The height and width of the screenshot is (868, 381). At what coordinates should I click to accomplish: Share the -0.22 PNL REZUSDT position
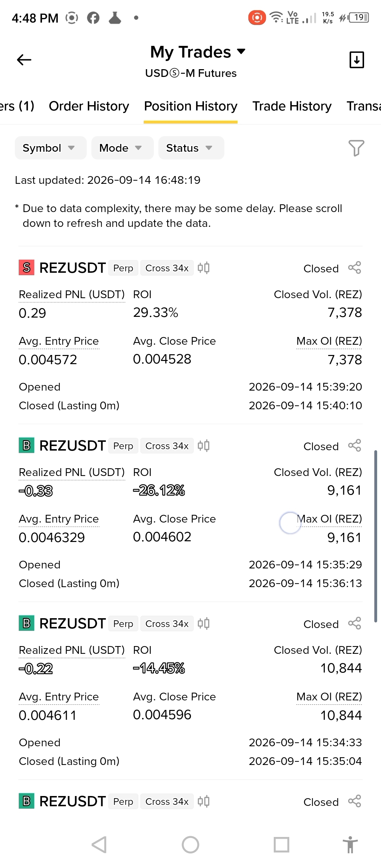[x=355, y=623]
